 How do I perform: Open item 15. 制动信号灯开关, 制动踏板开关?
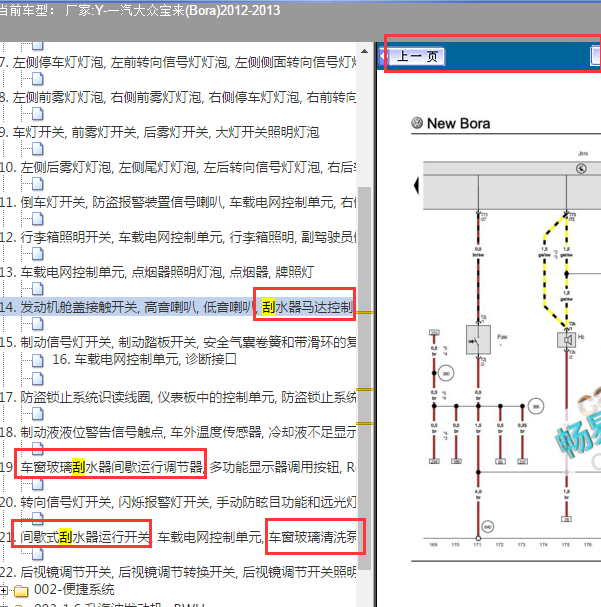click(178, 342)
